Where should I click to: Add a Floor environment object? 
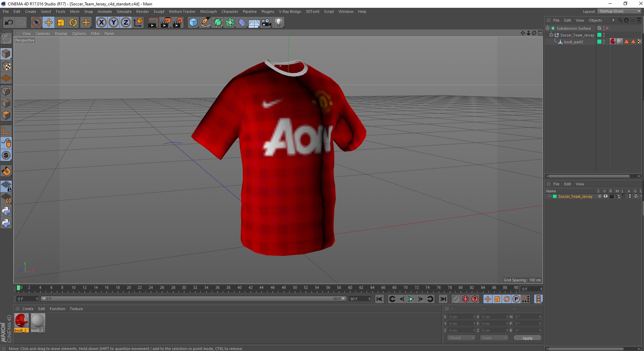click(x=254, y=23)
